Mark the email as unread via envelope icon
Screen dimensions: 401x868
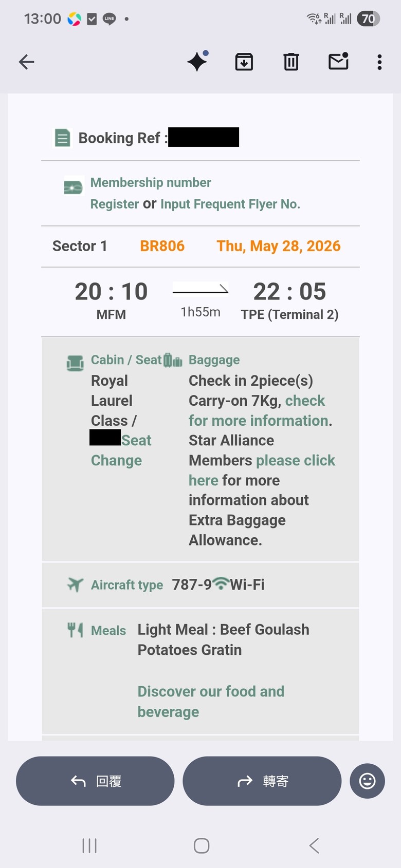tap(338, 61)
